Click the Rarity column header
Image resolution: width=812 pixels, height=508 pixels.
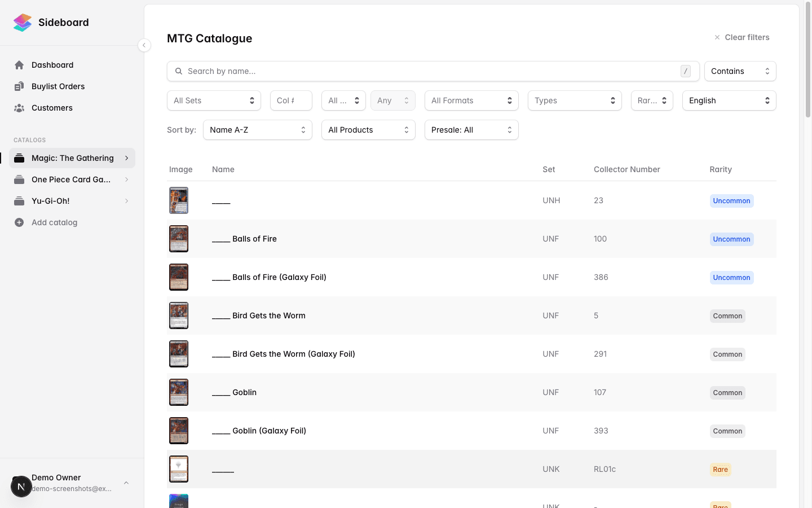721,169
